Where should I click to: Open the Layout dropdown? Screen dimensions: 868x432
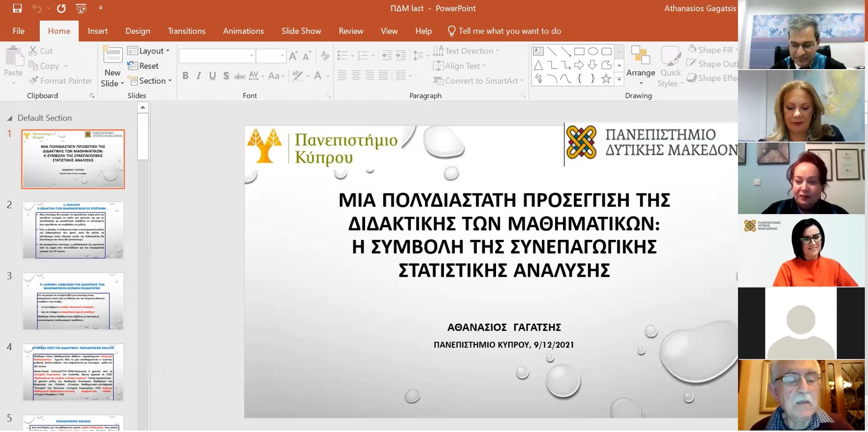[148, 51]
